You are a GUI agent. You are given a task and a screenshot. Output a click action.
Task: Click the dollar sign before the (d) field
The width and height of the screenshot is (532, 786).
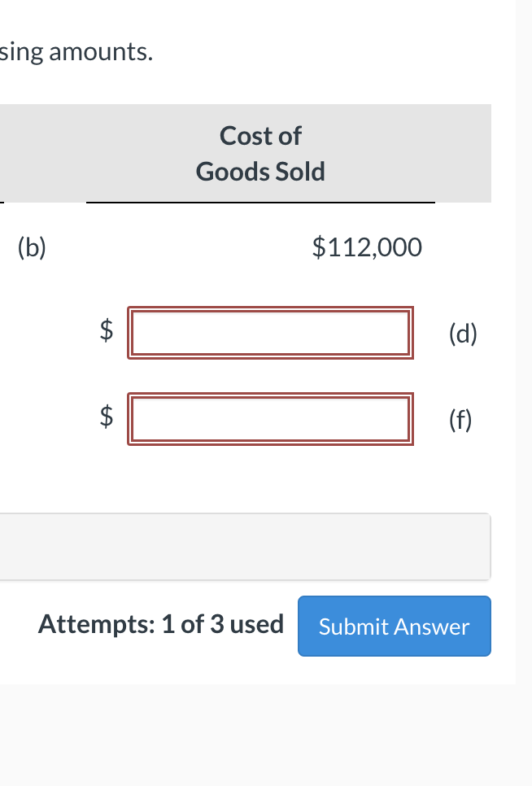(104, 329)
